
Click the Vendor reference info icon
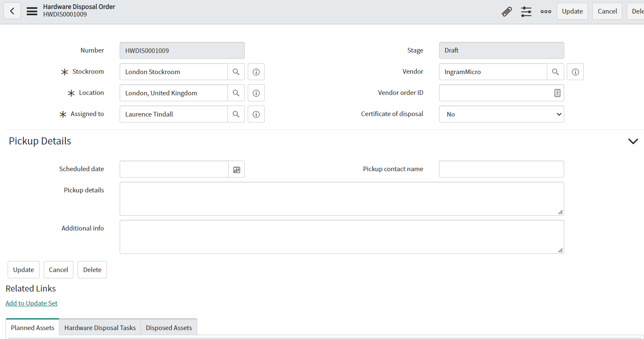point(575,72)
